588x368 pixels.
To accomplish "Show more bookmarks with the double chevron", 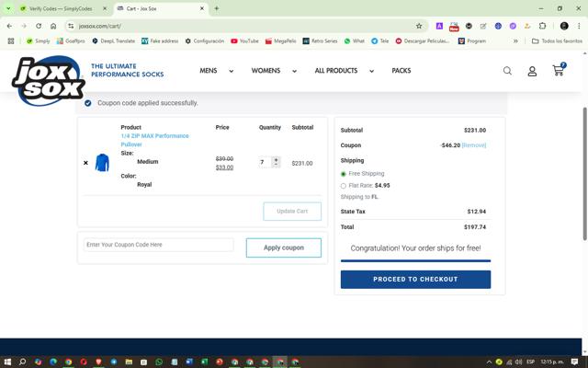I will click(x=515, y=40).
